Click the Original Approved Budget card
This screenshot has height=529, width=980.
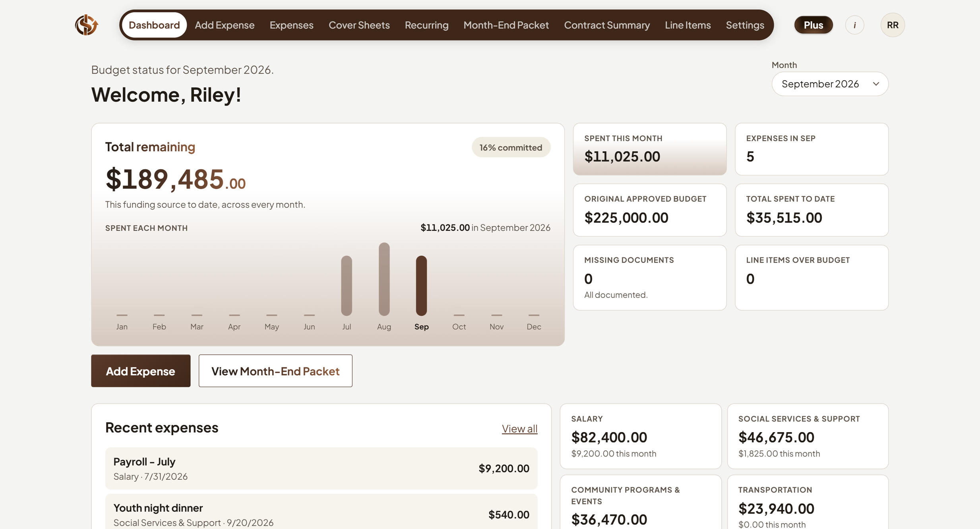650,210
